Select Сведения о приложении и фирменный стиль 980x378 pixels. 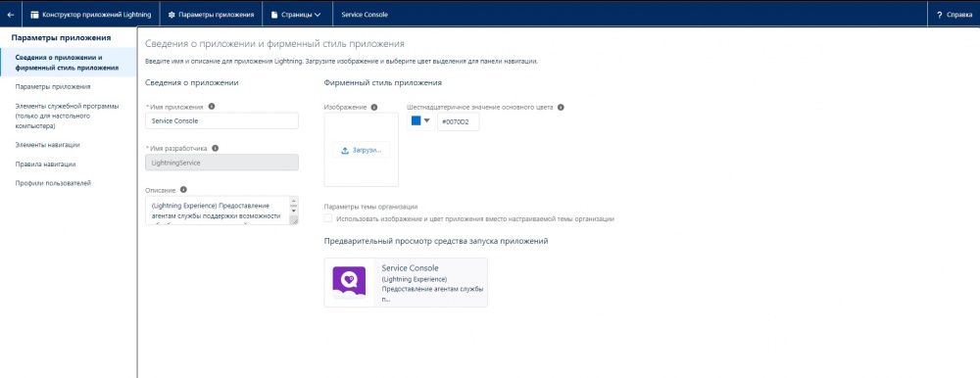68,62
